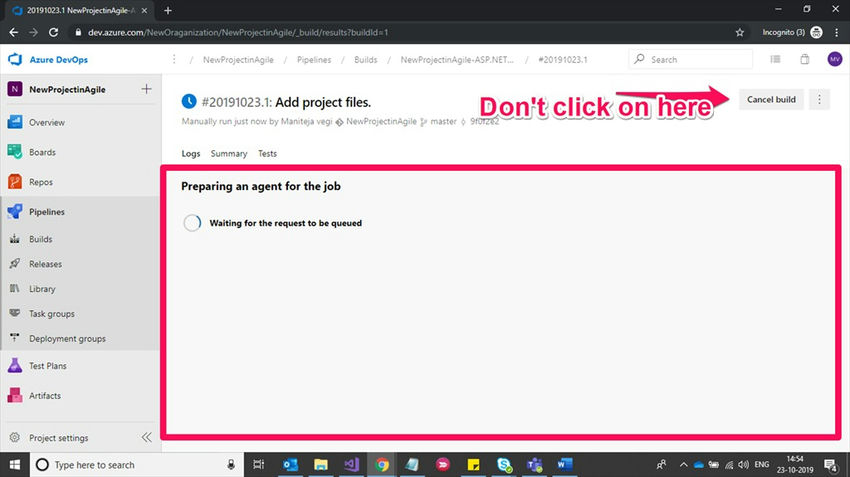
Task: Open the Artifacts package icon
Action: (x=15, y=395)
